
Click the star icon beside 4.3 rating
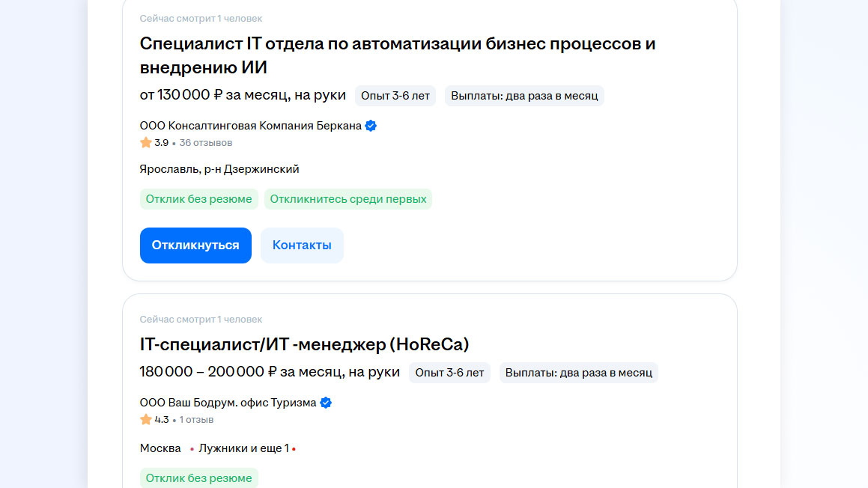[146, 419]
